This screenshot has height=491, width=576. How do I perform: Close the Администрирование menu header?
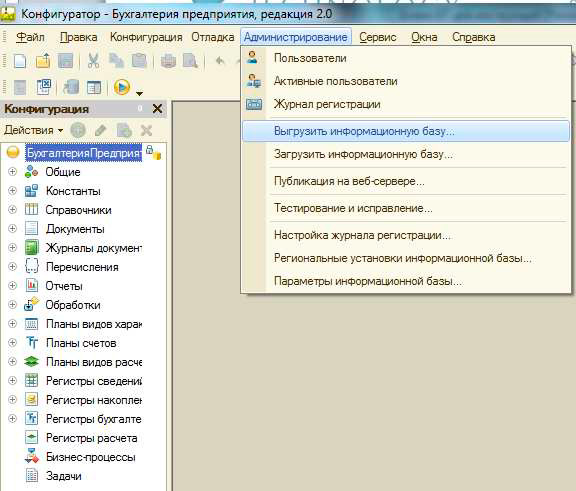[296, 37]
